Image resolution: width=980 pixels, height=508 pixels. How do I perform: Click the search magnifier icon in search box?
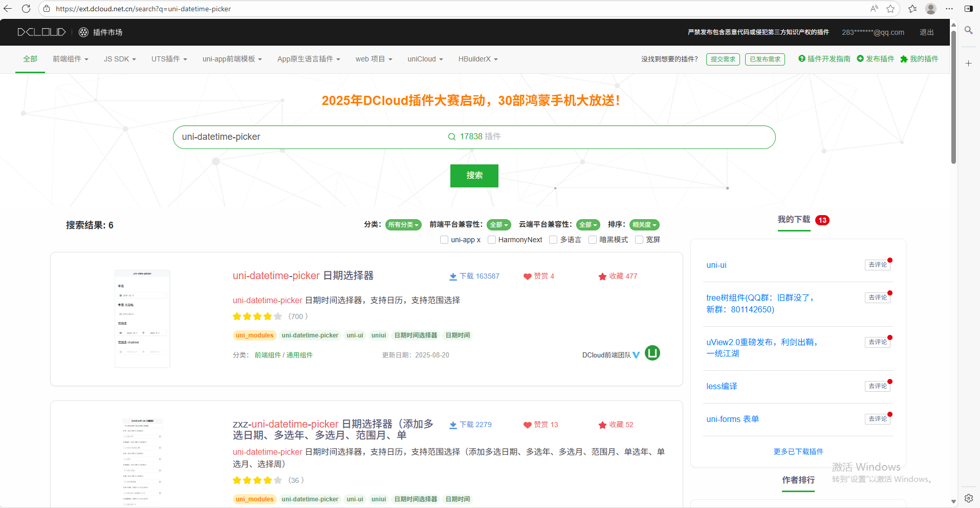[452, 137]
